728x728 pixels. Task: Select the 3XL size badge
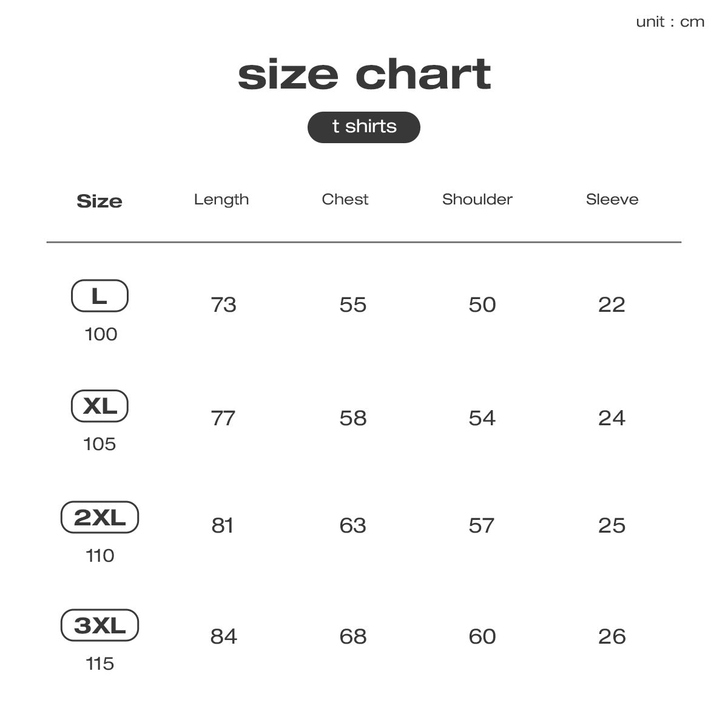pos(99,625)
